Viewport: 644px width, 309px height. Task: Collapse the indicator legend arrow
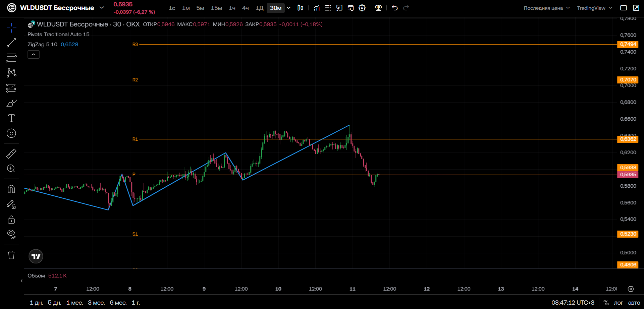tap(34, 54)
